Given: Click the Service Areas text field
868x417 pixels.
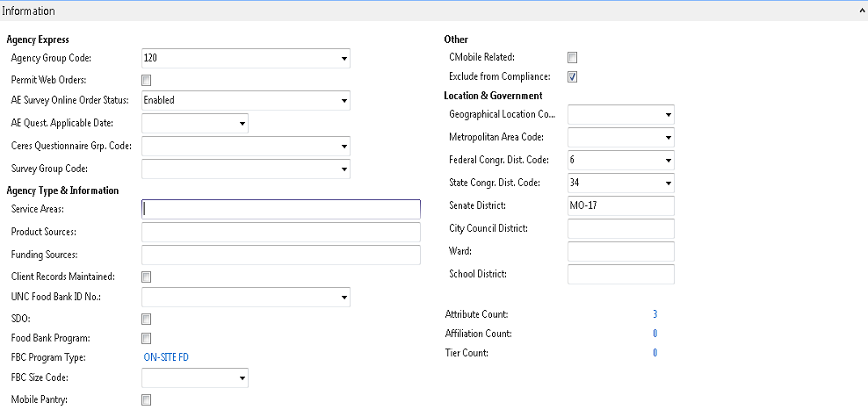Looking at the screenshot, I should (x=281, y=209).
